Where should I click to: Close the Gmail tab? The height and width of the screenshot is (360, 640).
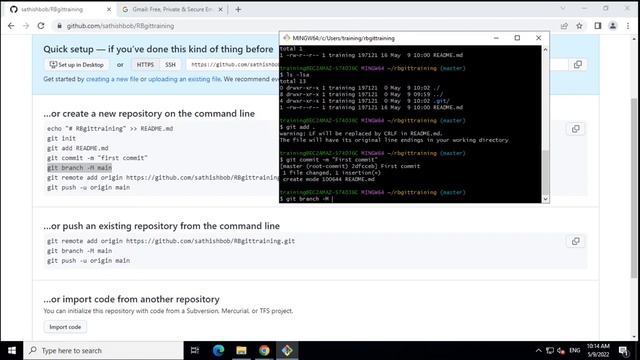pos(220,9)
